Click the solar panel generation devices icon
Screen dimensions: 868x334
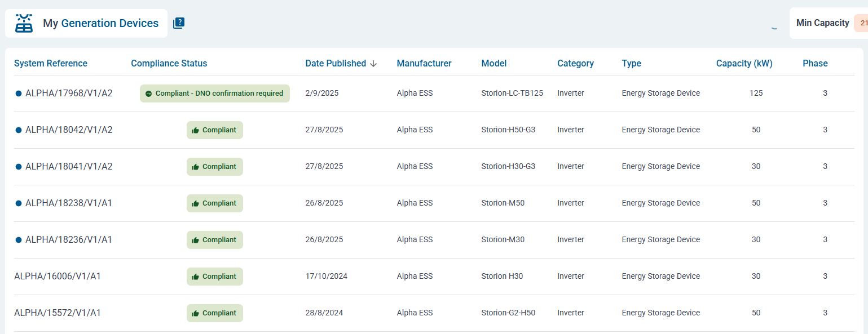click(x=24, y=24)
